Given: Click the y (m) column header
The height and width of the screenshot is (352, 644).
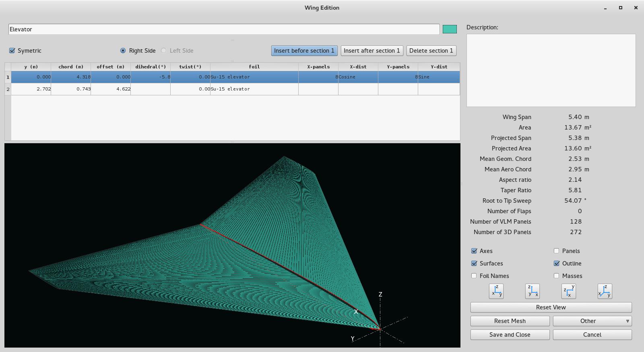Looking at the screenshot, I should tap(31, 67).
